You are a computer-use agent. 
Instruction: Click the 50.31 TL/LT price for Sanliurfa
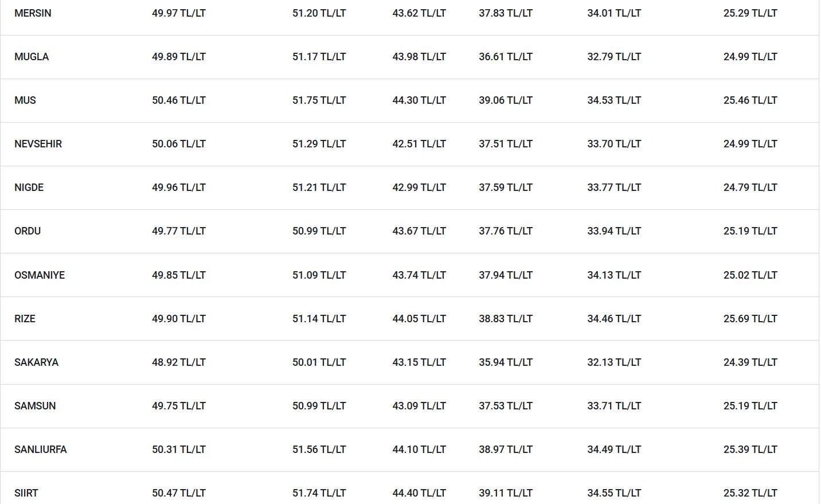coord(179,450)
